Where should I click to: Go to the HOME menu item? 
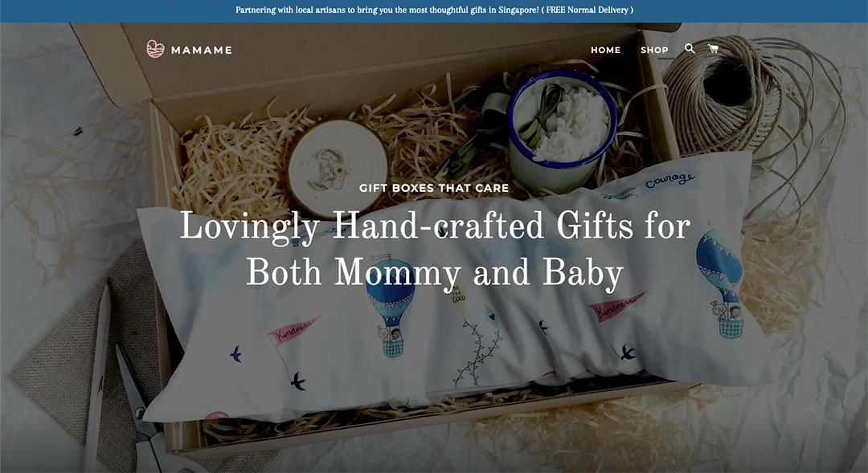pyautogui.click(x=606, y=50)
